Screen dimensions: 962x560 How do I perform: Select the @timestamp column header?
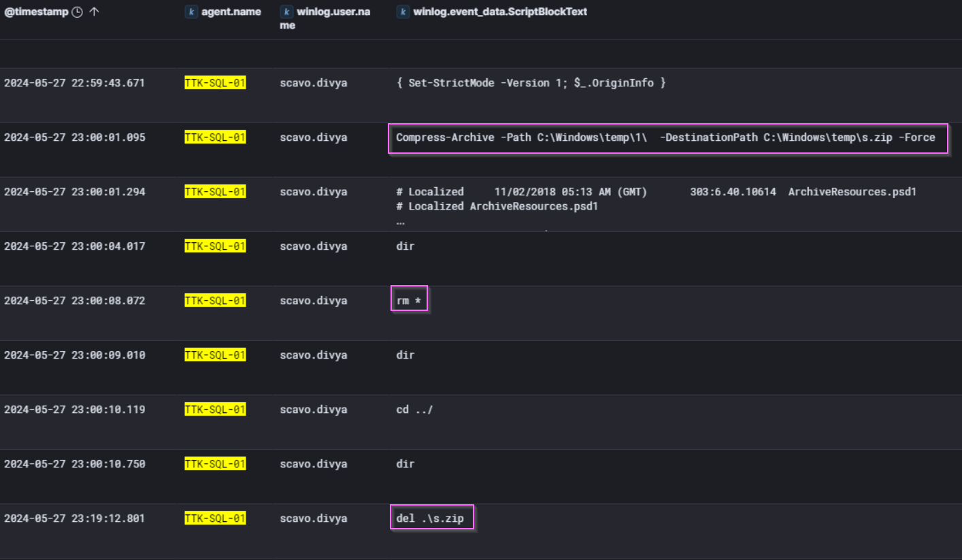point(36,12)
